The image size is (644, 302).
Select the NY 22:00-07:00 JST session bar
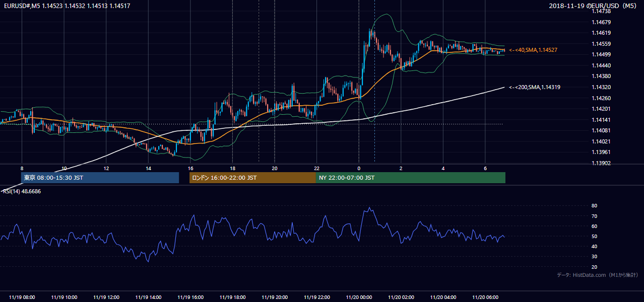pyautogui.click(x=411, y=178)
